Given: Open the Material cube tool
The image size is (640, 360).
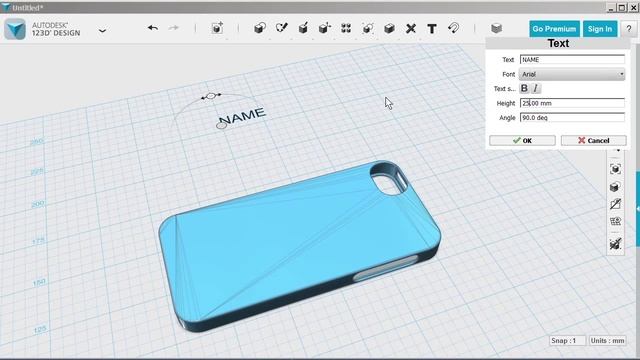Looking at the screenshot, I should 496,28.
